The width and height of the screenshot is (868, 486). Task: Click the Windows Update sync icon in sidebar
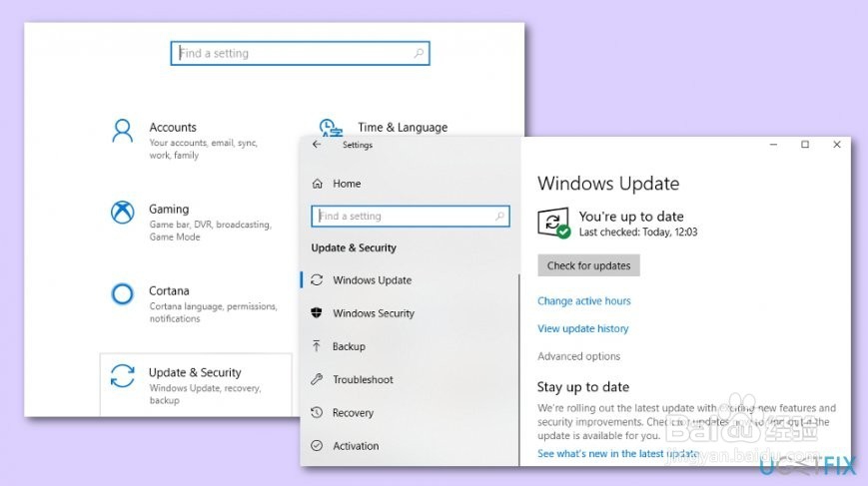tap(317, 280)
